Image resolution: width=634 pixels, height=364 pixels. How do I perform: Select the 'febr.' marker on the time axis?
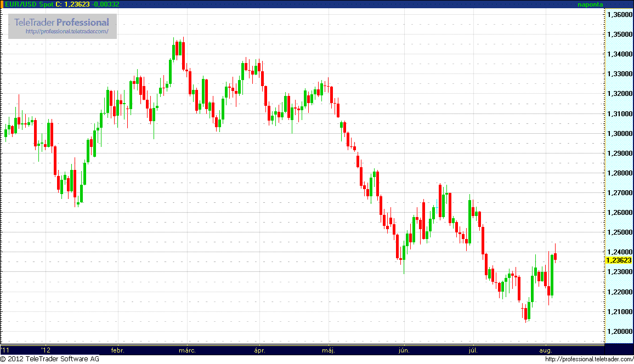117,350
